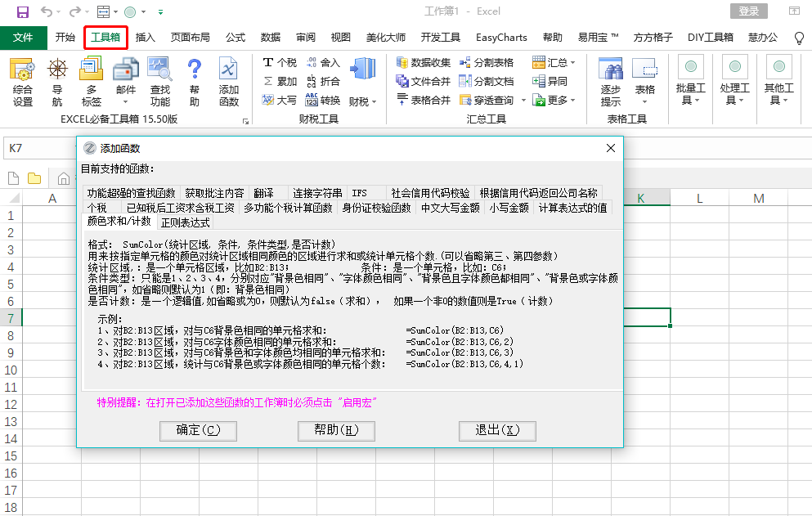812x516 pixels.
Task: Click the yellow folder icon below name box
Action: [34, 179]
